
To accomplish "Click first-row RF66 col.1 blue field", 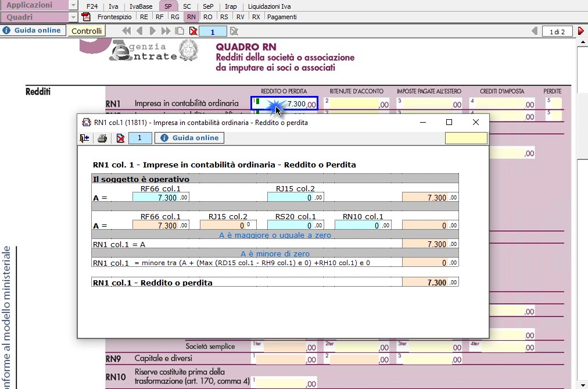I will (160, 197).
